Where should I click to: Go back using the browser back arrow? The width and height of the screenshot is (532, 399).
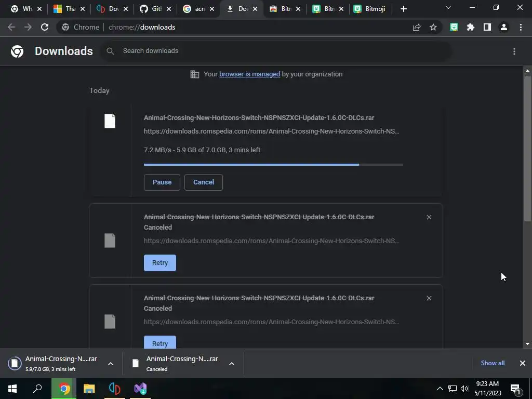(11, 27)
